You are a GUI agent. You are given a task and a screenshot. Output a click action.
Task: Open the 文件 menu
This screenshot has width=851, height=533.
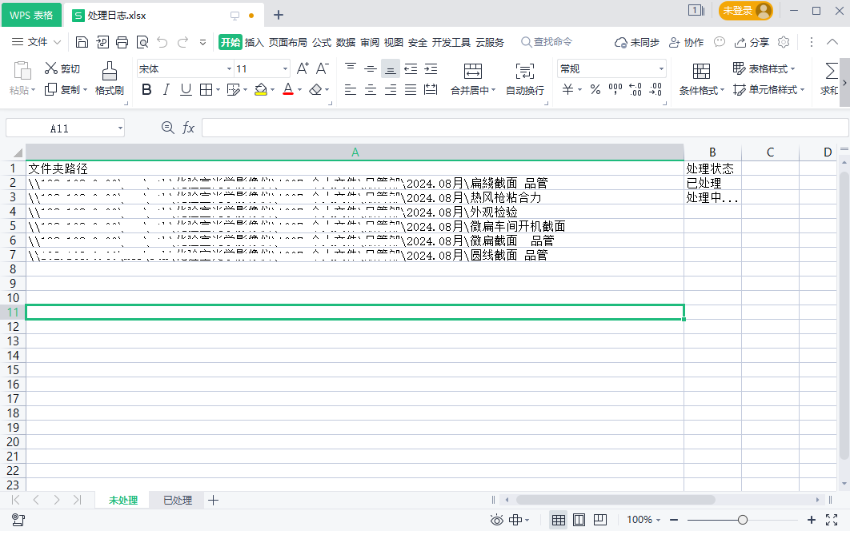(x=36, y=42)
